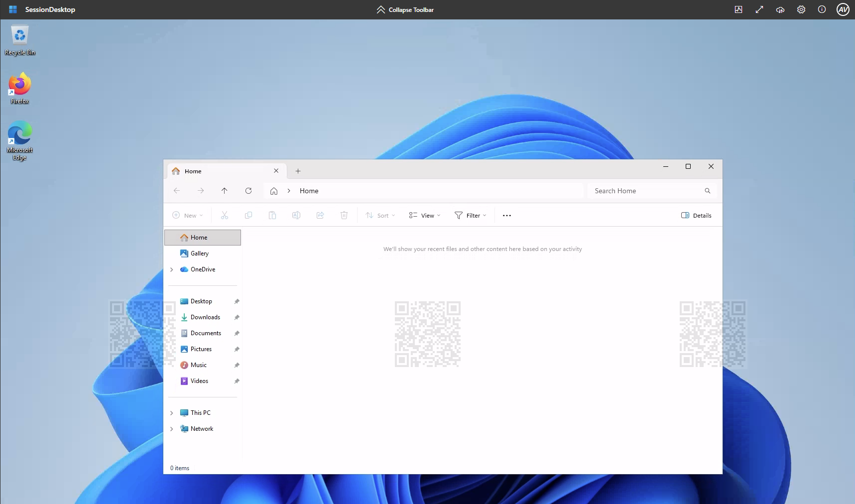
Task: Open Microsoft Edge from desktop
Action: [20, 141]
